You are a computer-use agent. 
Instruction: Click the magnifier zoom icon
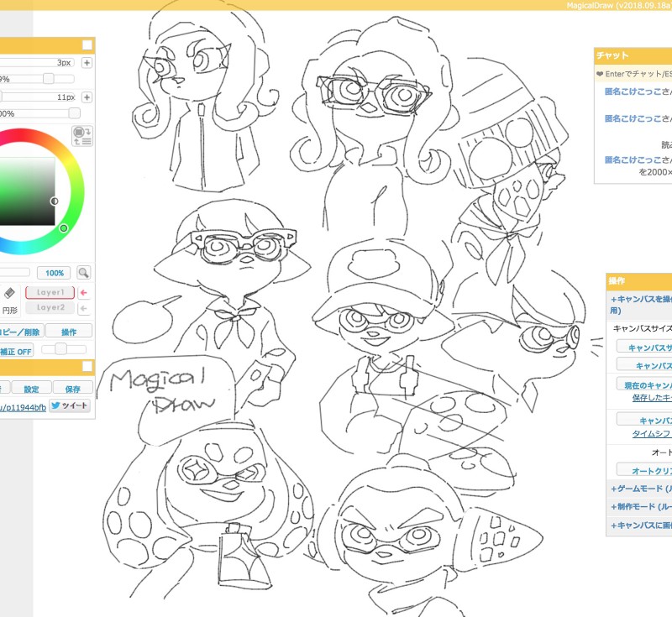point(83,272)
